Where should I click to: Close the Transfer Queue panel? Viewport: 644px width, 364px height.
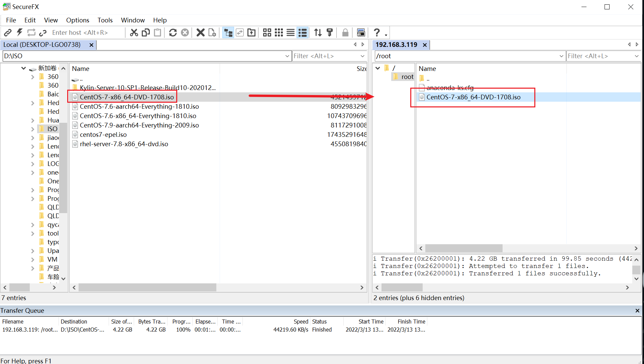point(637,310)
